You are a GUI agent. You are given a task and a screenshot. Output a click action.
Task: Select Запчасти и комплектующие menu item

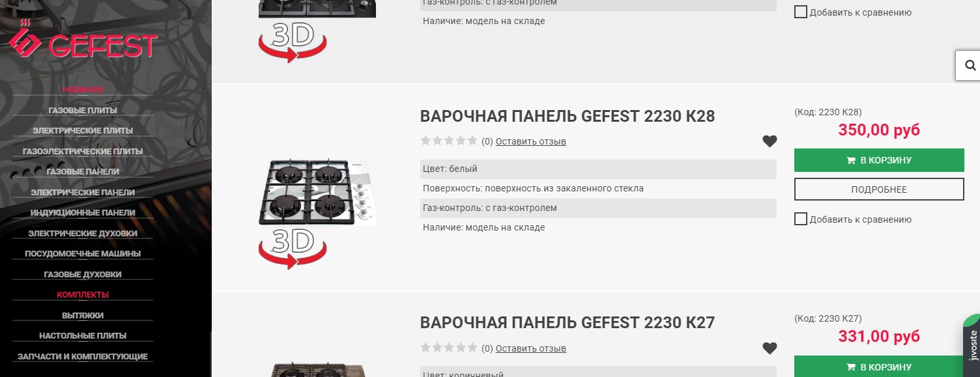click(x=83, y=356)
